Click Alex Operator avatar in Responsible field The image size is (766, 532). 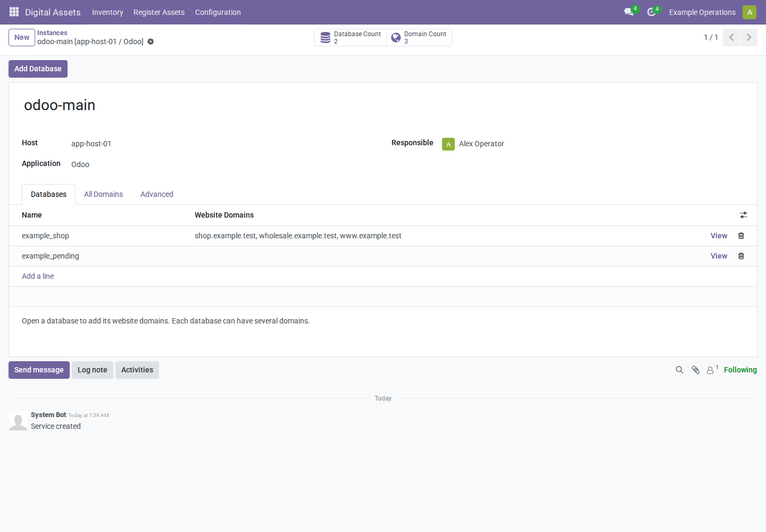click(448, 144)
